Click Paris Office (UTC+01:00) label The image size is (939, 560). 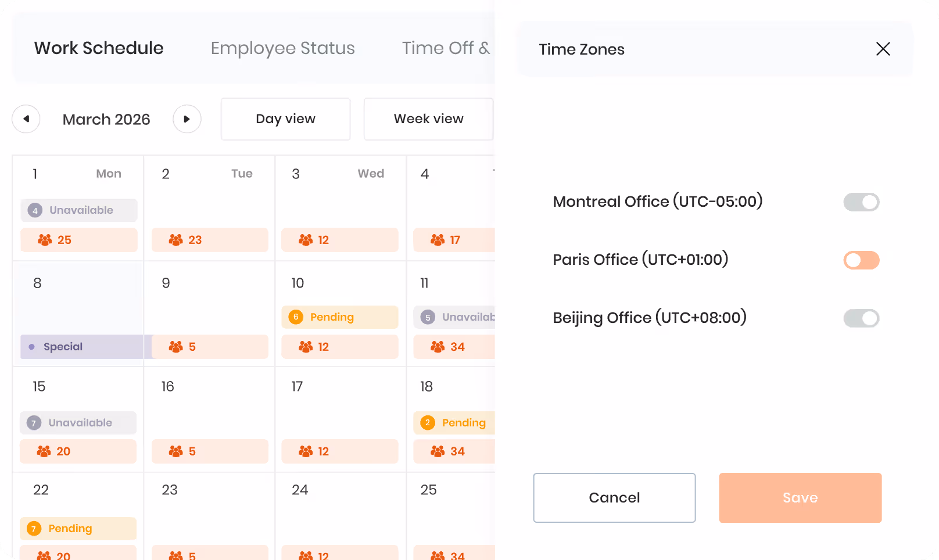[640, 260]
